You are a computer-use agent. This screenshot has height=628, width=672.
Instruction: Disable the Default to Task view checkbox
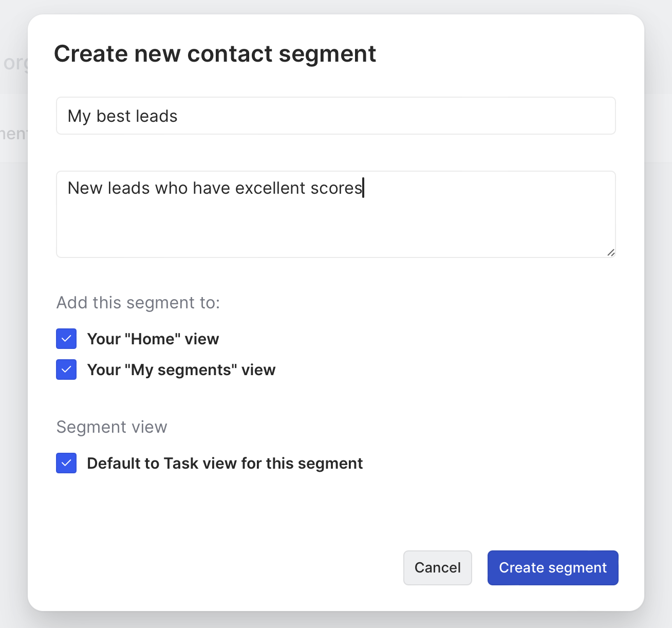tap(66, 464)
